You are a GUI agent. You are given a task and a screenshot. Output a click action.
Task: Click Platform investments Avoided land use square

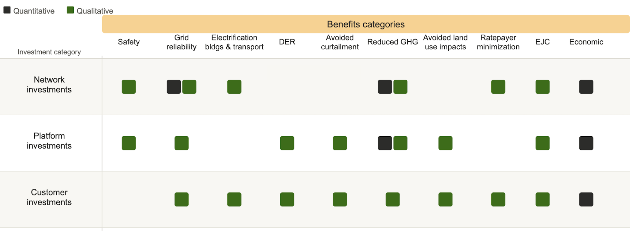(x=445, y=143)
